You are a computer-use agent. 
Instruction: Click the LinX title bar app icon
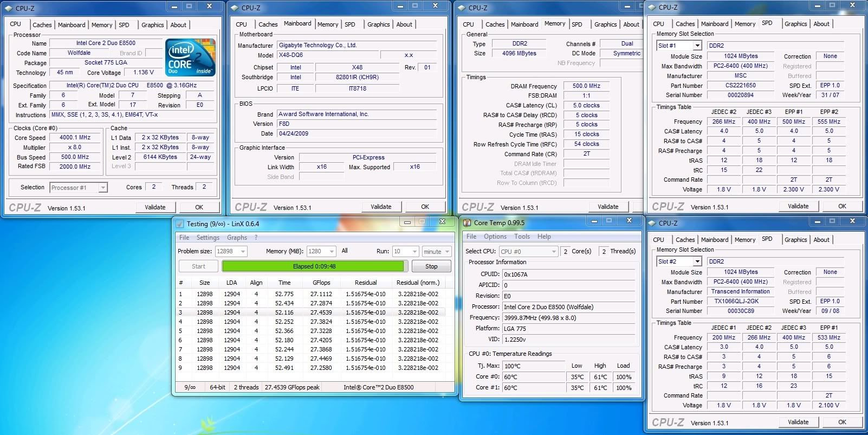180,223
